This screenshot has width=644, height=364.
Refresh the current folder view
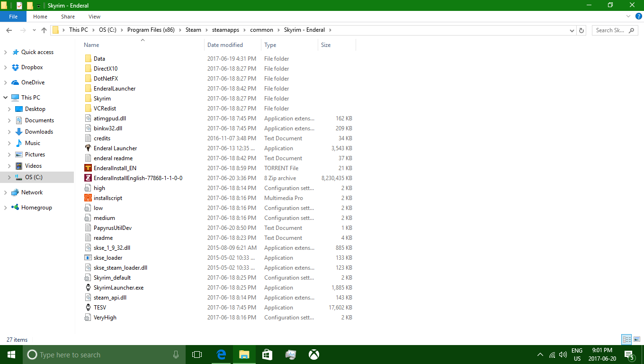click(581, 30)
